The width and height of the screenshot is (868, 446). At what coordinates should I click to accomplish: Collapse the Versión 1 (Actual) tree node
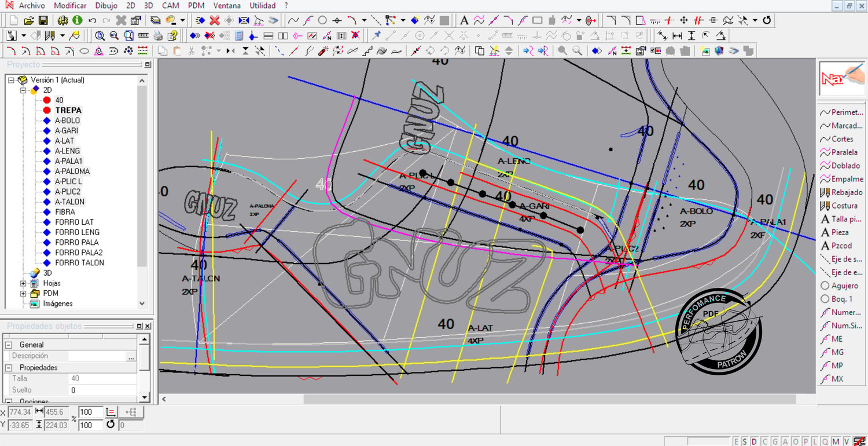pos(11,80)
